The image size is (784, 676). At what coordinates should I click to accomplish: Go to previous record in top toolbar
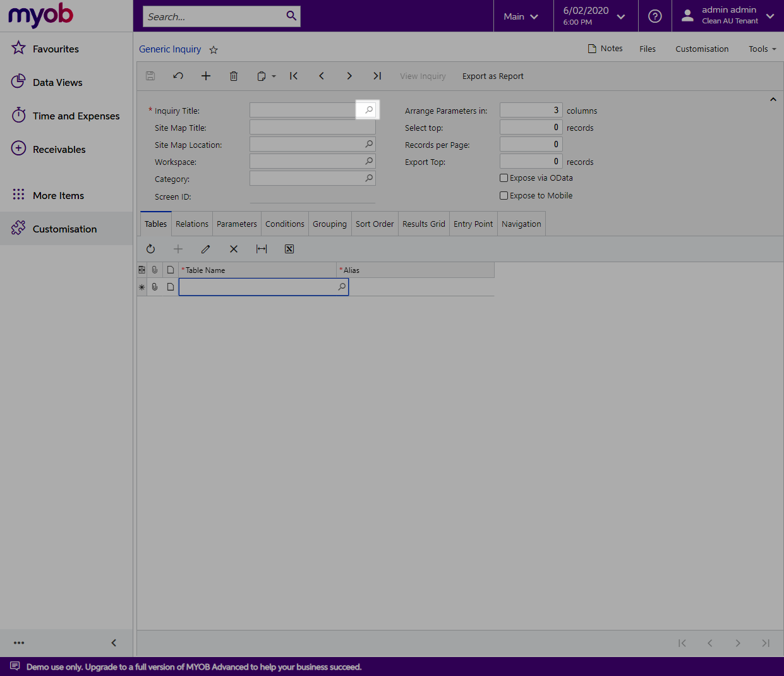coord(322,76)
